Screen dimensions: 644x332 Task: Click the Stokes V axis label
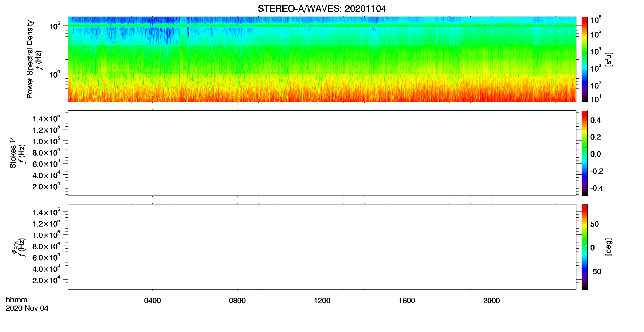click(x=13, y=153)
